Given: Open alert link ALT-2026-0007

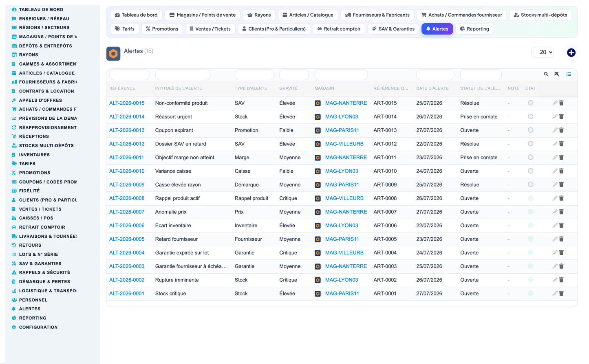Looking at the screenshot, I should pyautogui.click(x=127, y=212).
